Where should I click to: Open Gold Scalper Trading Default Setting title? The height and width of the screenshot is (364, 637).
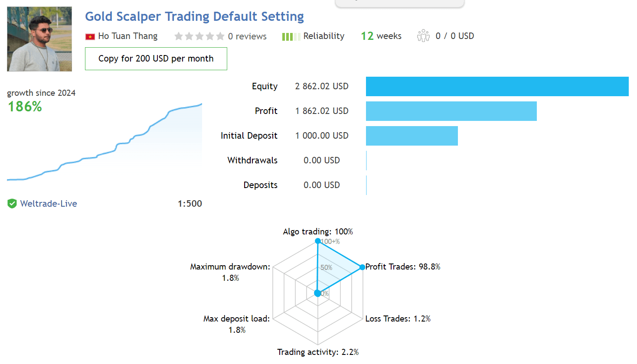click(x=194, y=16)
